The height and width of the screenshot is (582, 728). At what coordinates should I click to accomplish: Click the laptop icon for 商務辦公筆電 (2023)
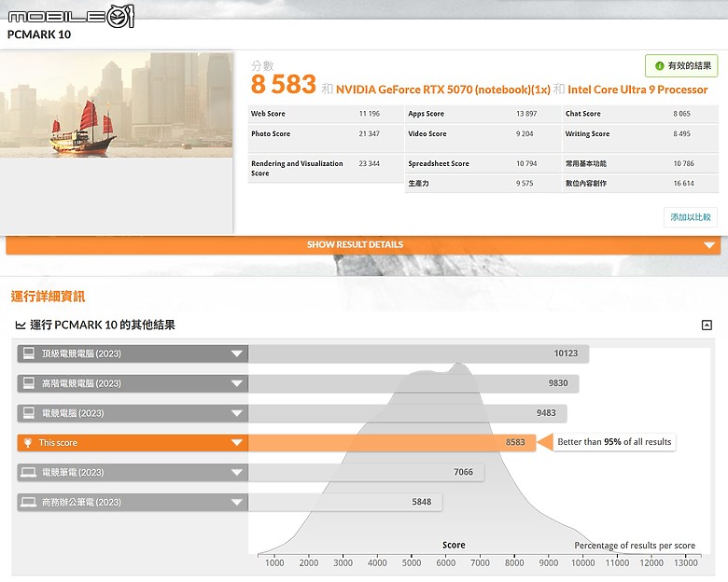tap(29, 502)
